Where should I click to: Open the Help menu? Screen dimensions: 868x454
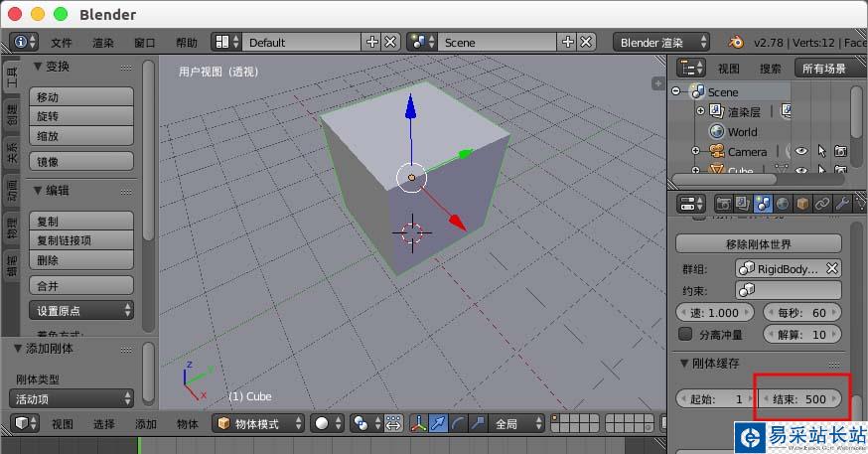tap(187, 43)
